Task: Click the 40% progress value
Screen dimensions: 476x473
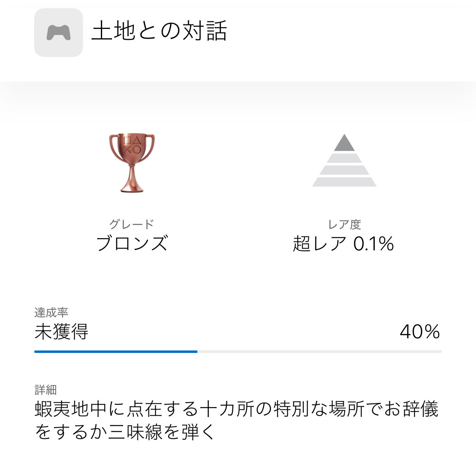Action: (x=420, y=332)
